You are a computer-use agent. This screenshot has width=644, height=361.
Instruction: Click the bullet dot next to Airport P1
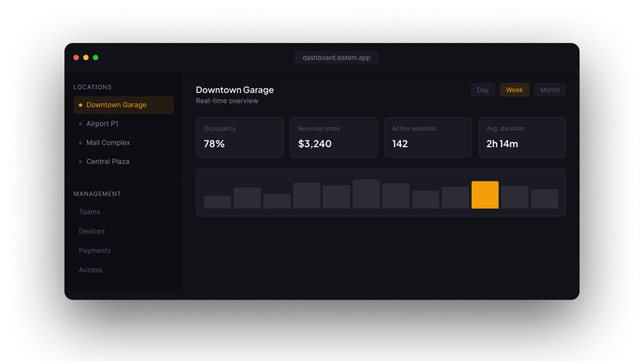pos(80,124)
